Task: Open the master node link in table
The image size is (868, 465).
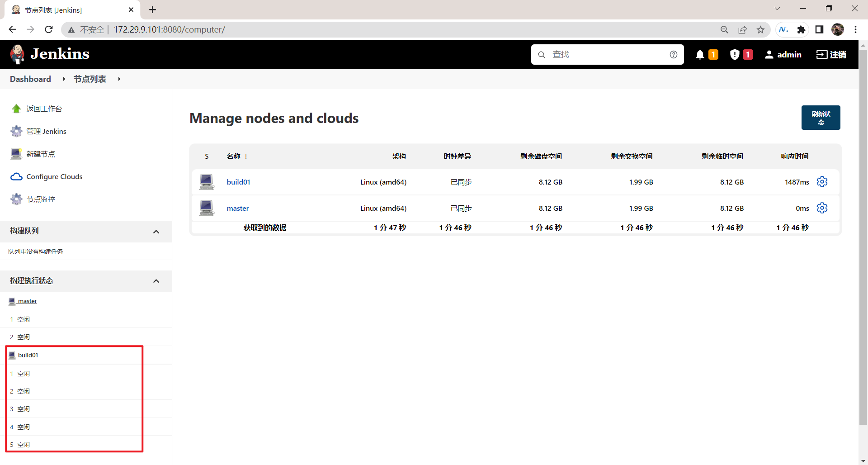Action: coord(238,208)
